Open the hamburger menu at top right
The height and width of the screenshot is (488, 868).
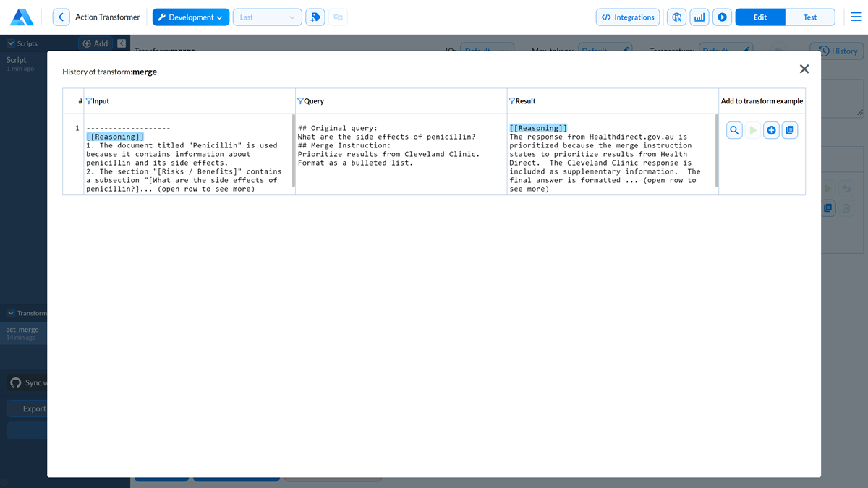[856, 17]
